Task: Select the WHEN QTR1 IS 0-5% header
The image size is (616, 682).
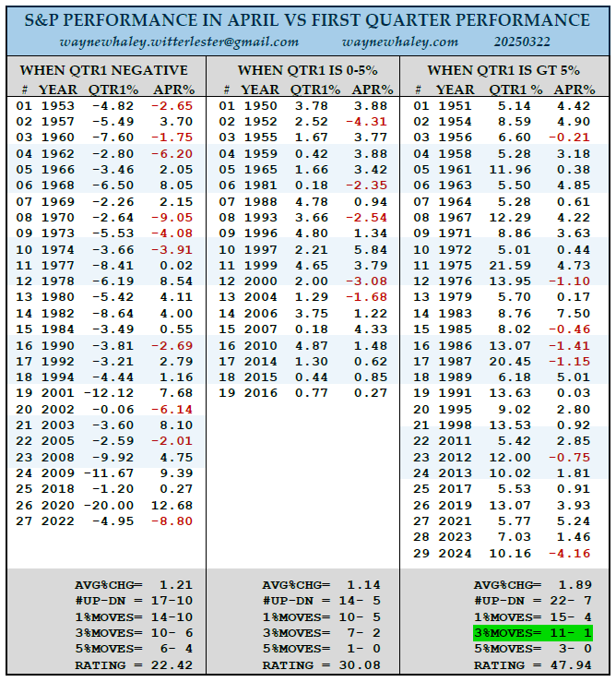Action: tap(307, 70)
